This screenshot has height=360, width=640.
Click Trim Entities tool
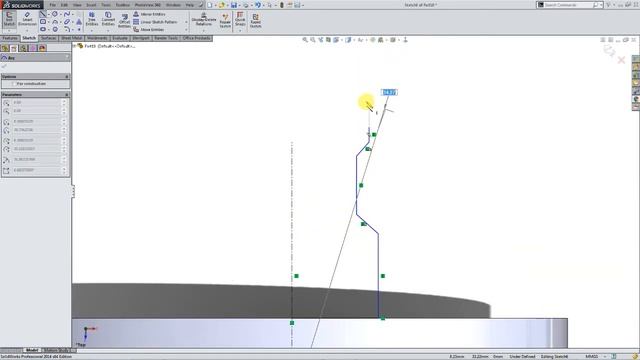(x=92, y=19)
